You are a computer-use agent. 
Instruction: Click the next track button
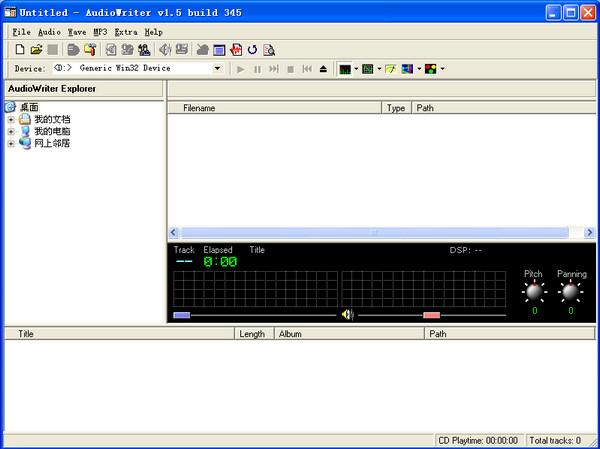[274, 69]
